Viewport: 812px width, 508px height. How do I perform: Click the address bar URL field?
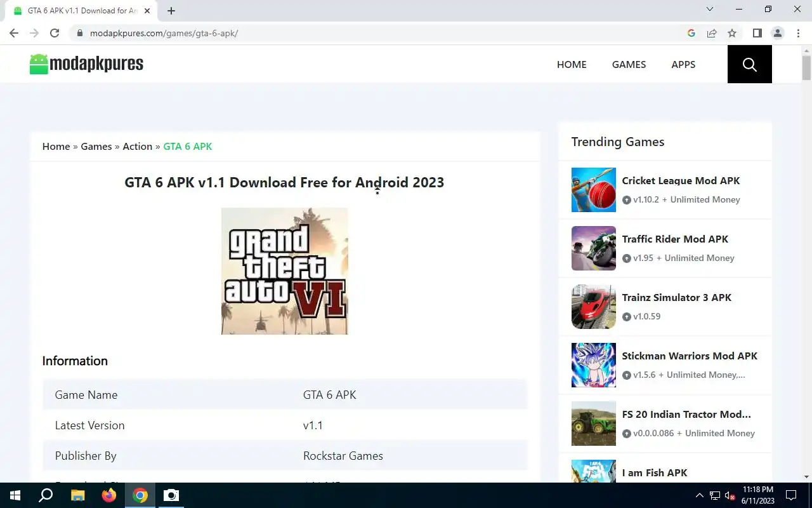click(381, 33)
